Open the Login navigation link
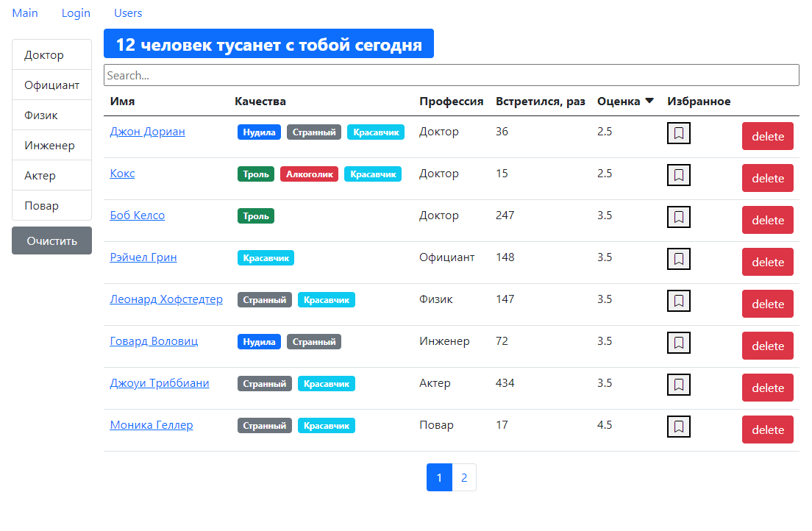Image resolution: width=812 pixels, height=531 pixels. [x=76, y=13]
